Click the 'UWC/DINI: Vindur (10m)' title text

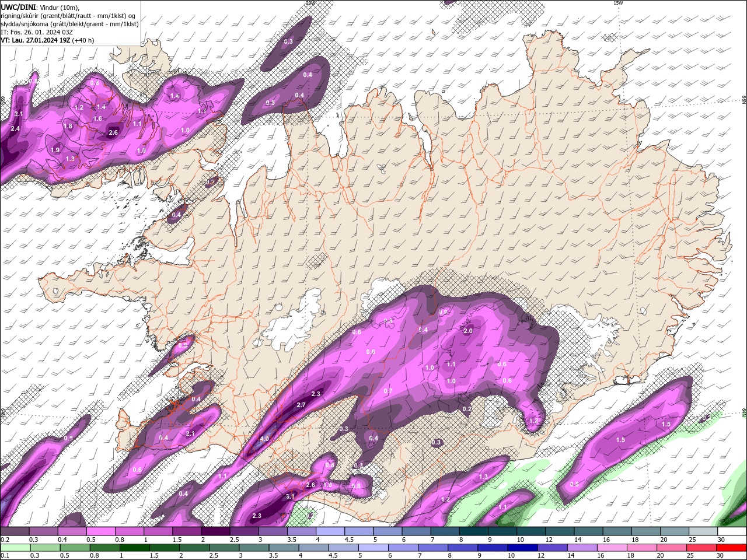pyautogui.click(x=40, y=7)
